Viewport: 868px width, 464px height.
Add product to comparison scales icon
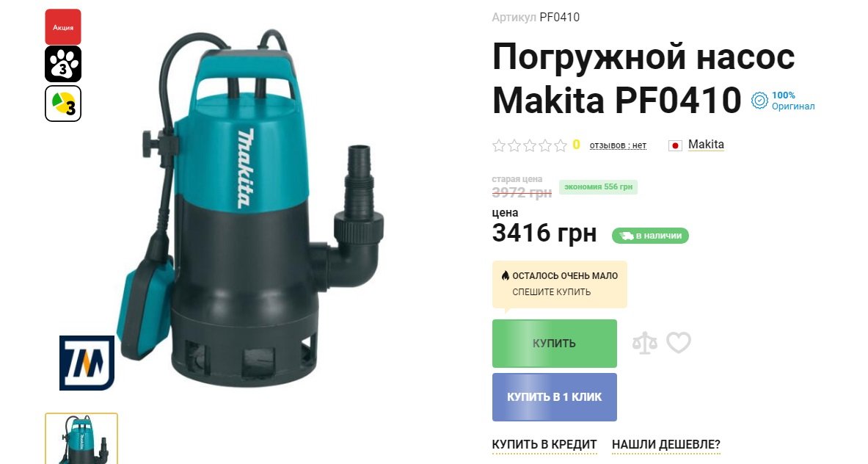(x=645, y=343)
